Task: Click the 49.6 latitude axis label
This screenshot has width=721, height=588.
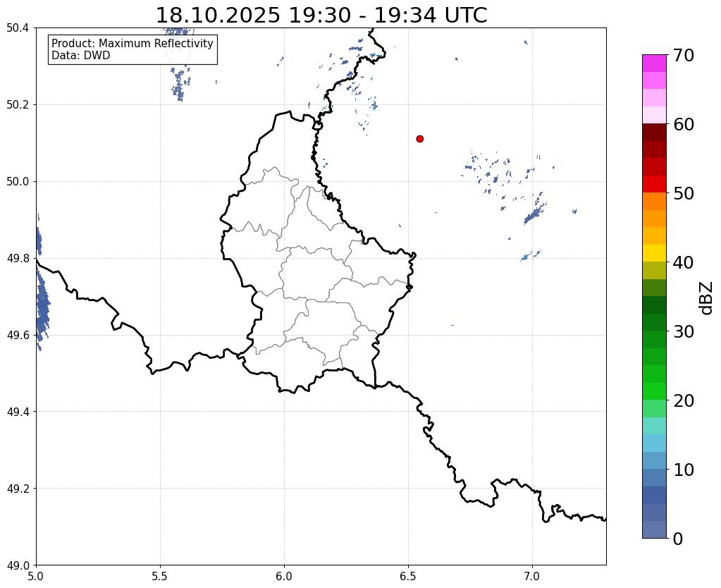Action: point(18,335)
